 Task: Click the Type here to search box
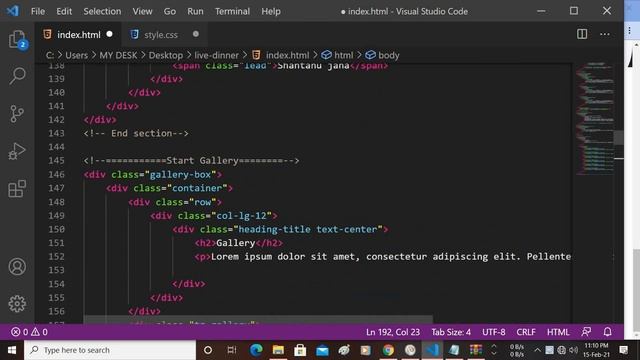[x=110, y=350]
